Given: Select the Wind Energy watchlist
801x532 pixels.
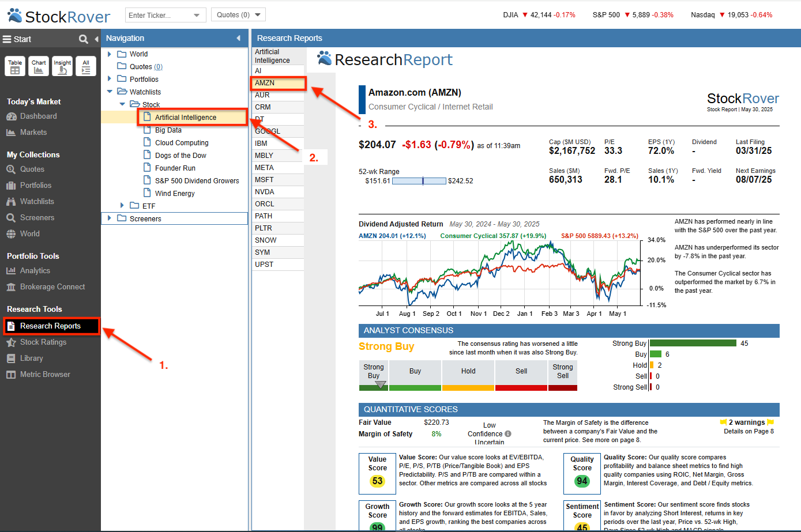Looking at the screenshot, I should (175, 194).
